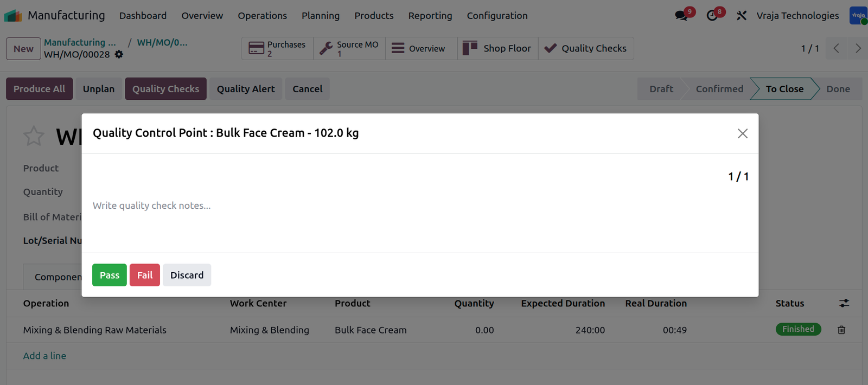Click the Finished status badge
The image size is (868, 385).
[x=798, y=329]
